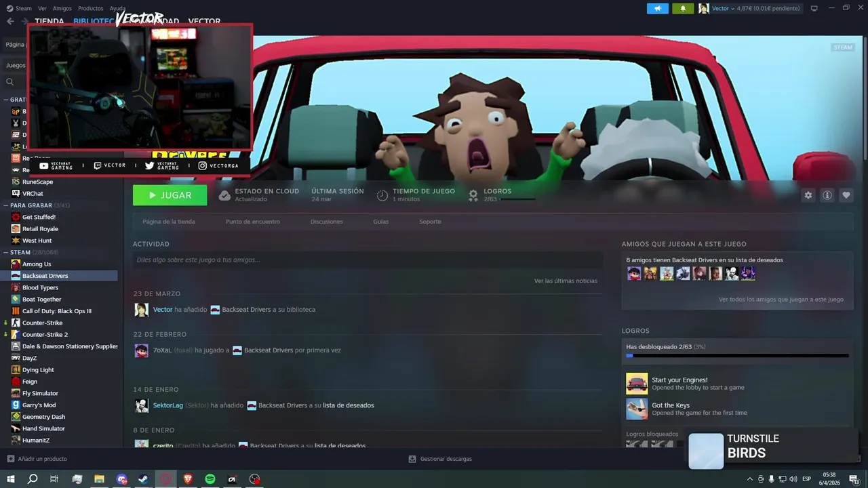Open the Soporte tab

[x=430, y=222]
